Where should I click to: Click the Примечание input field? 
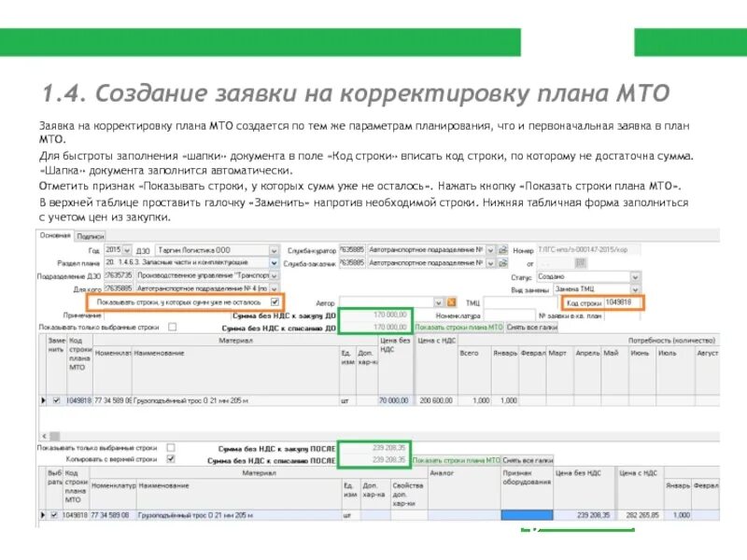(x=167, y=315)
